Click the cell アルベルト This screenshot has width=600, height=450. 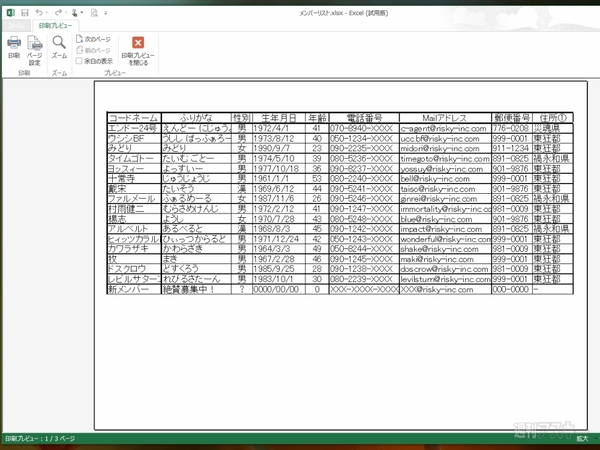134,229
